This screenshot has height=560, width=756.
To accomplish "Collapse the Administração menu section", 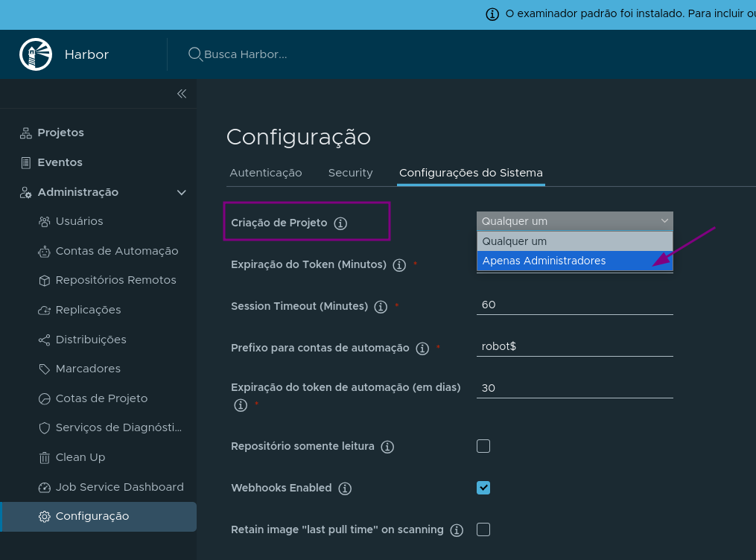I will [x=181, y=193].
